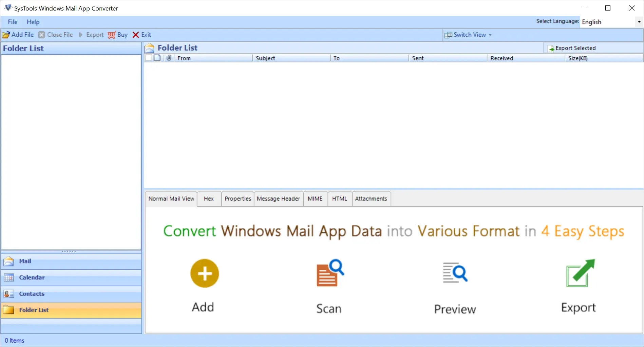Select the Folder List sidebar button
This screenshot has height=347, width=644.
click(x=34, y=310)
